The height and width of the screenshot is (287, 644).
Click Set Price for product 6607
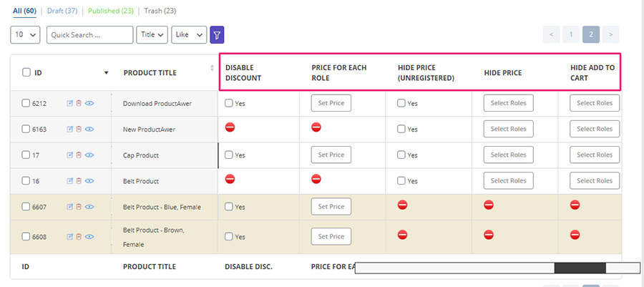coord(331,207)
